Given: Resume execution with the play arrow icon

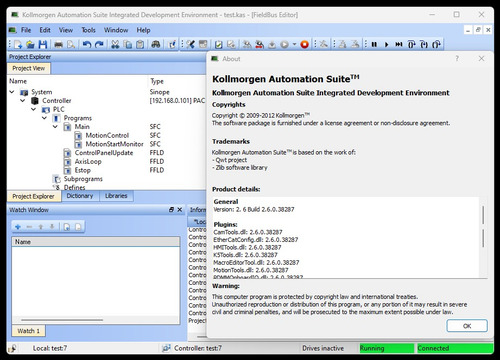Looking at the screenshot, I should click(387, 44).
